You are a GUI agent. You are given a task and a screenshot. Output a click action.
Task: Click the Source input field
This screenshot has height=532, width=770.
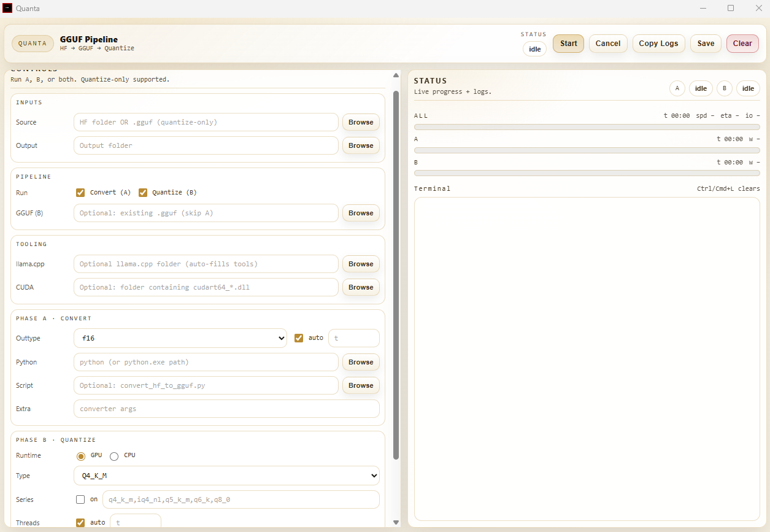206,122
